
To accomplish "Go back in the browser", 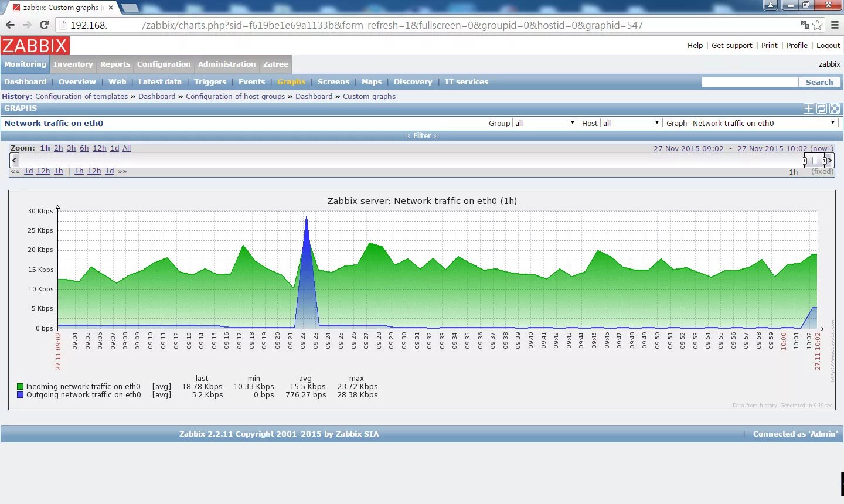I will pos(10,25).
